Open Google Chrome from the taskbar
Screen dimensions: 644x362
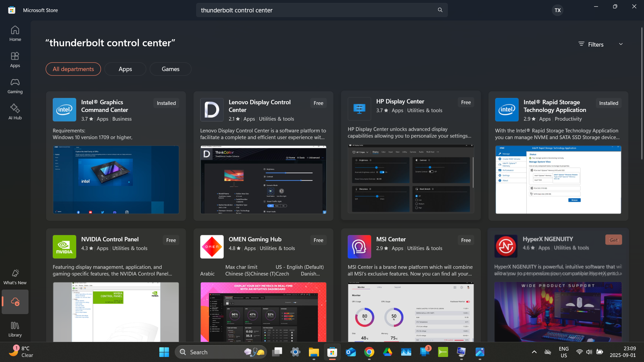coord(369,352)
